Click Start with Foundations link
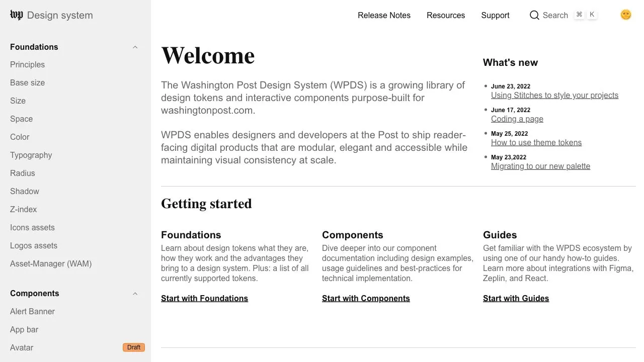 tap(204, 298)
